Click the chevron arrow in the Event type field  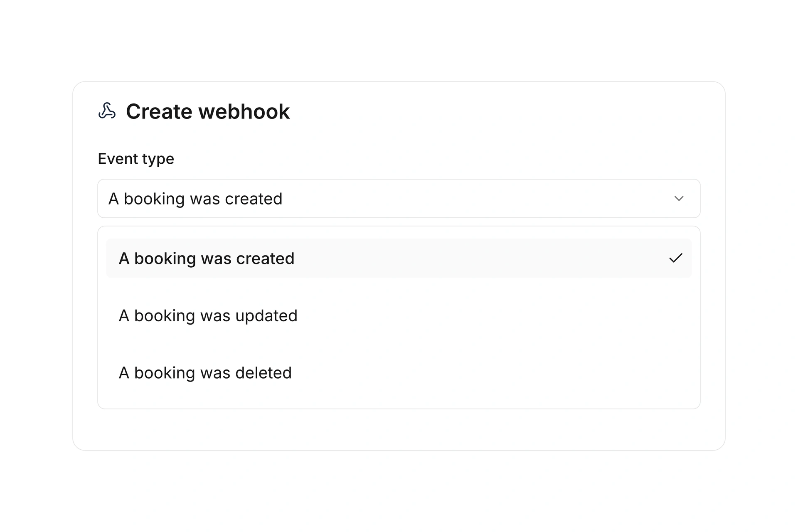point(679,199)
